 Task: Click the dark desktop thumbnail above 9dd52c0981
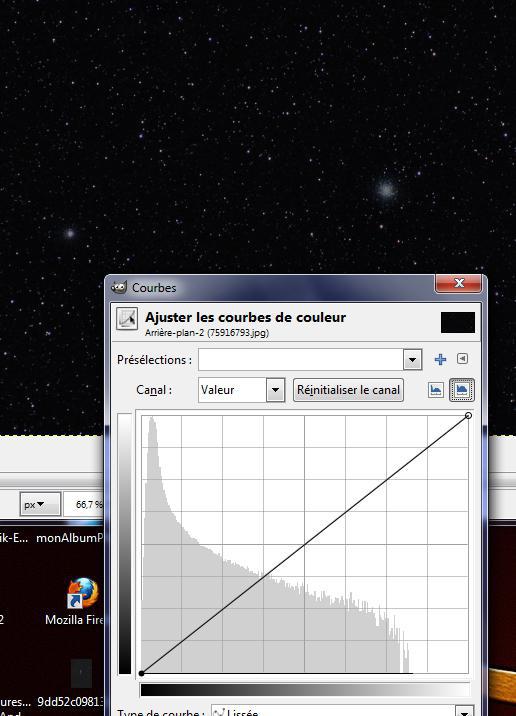(x=81, y=673)
